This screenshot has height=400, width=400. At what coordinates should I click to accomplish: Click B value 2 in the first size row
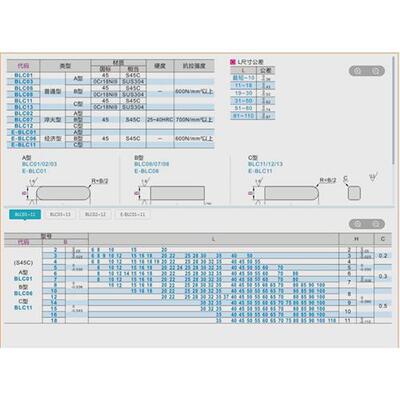point(55,250)
